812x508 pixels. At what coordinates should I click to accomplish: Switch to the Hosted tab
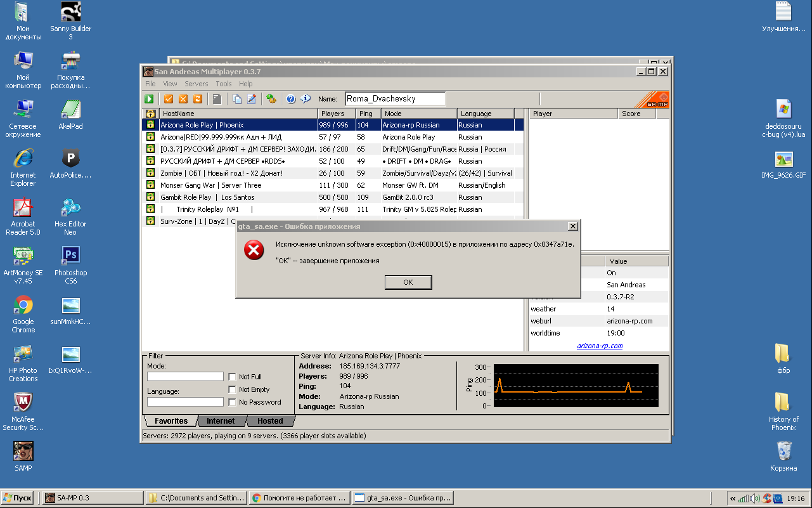(x=270, y=420)
